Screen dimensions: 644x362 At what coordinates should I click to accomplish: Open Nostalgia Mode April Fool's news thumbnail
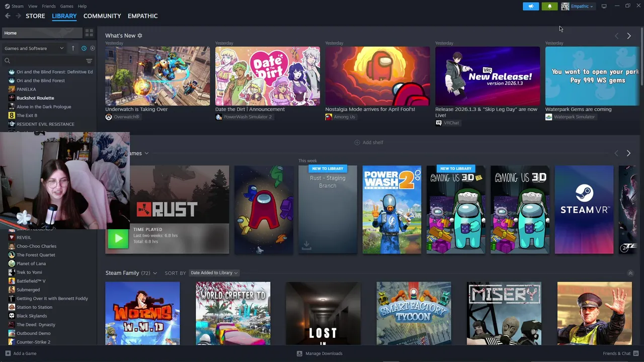click(377, 76)
